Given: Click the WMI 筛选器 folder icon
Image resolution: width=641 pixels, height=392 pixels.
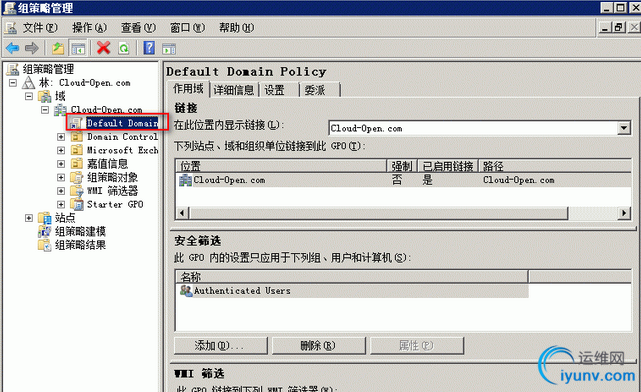Looking at the screenshot, I should click(x=76, y=190).
